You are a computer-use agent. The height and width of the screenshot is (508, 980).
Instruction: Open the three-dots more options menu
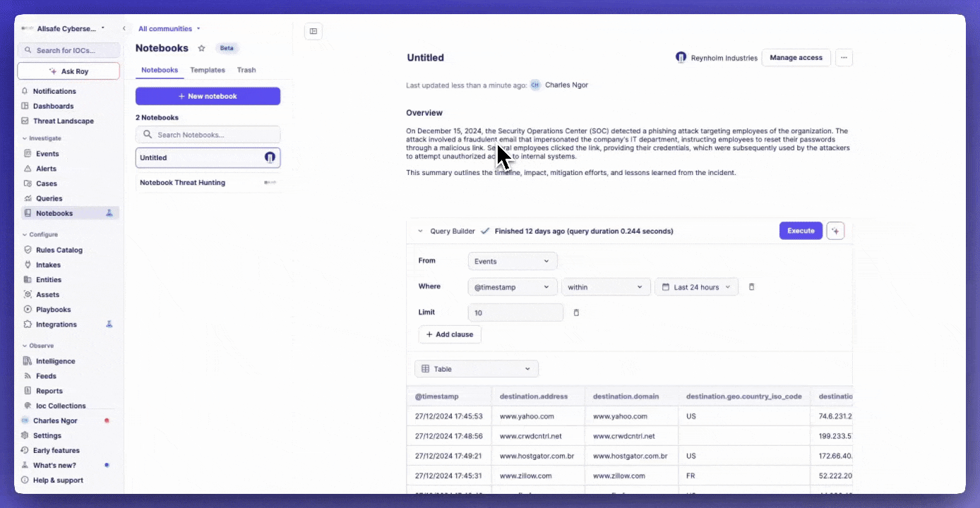point(844,58)
